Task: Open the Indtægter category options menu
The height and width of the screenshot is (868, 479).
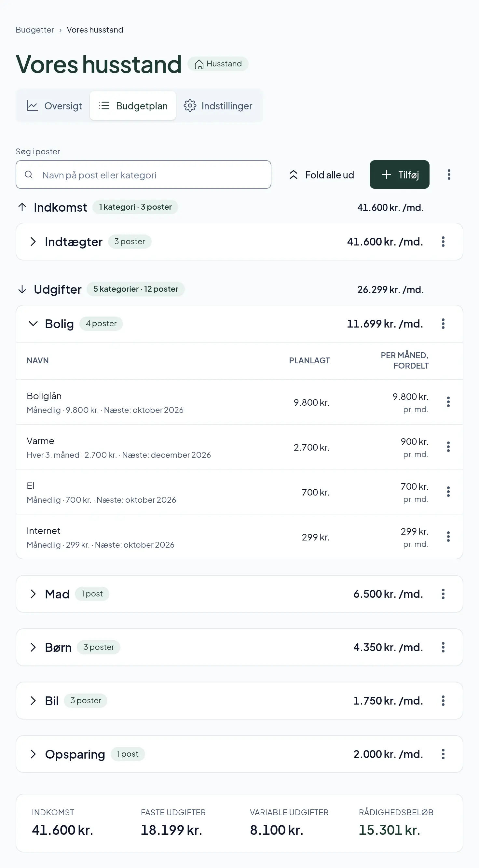Action: tap(443, 242)
